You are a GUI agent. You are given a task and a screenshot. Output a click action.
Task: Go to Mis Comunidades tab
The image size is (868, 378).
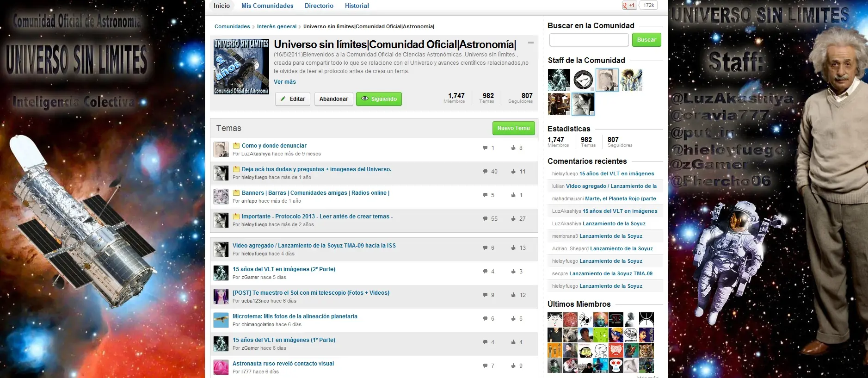coord(267,6)
